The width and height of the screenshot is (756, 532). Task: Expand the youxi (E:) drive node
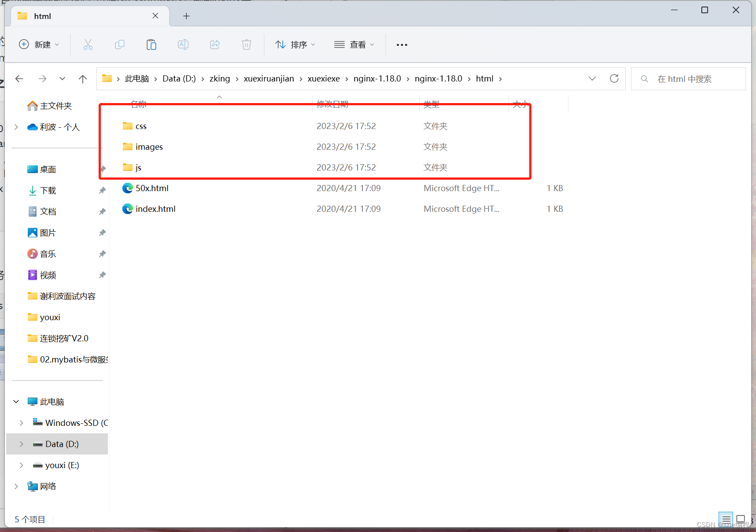[22, 465]
